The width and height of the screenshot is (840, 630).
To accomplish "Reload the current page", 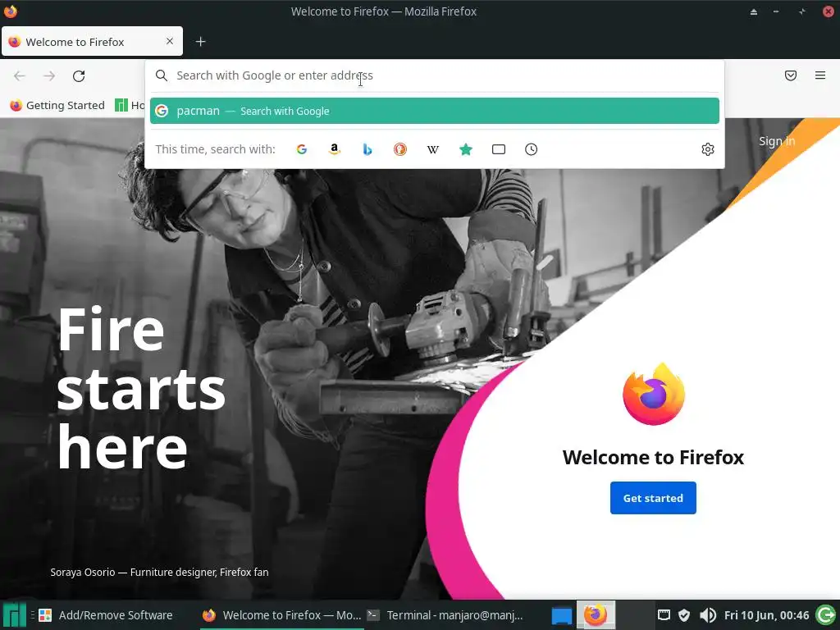I will (79, 76).
